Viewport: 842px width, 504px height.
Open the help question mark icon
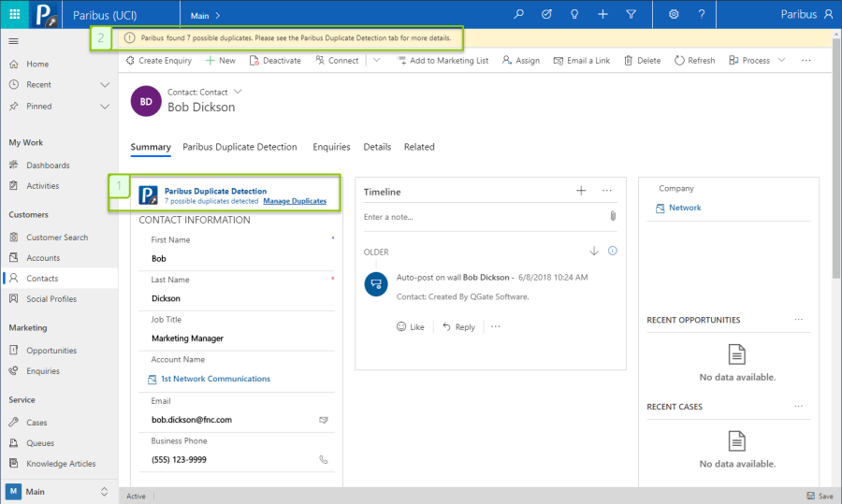coord(702,14)
